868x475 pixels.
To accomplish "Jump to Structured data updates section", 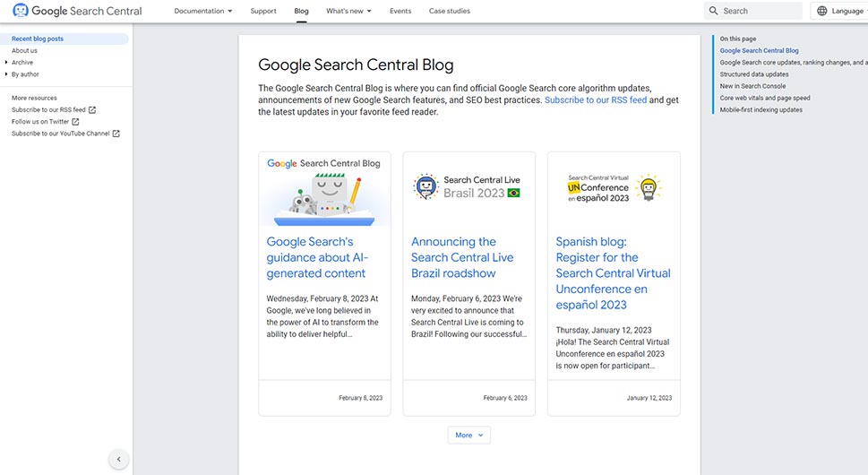I will click(x=754, y=74).
